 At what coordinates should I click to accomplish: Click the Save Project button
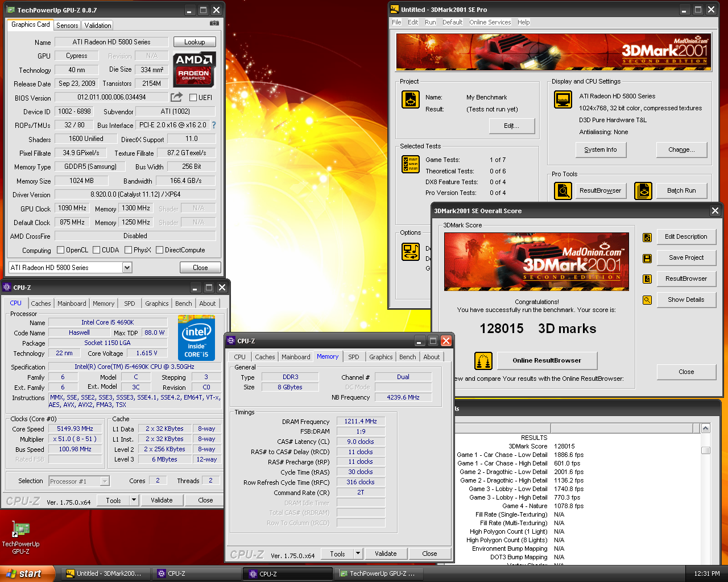coord(686,257)
